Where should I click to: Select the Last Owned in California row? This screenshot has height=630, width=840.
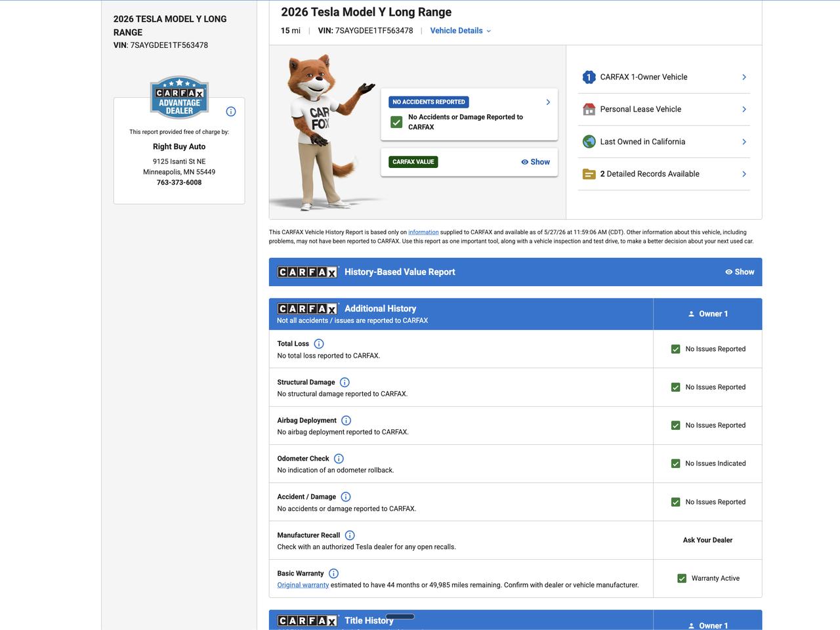[x=664, y=142]
